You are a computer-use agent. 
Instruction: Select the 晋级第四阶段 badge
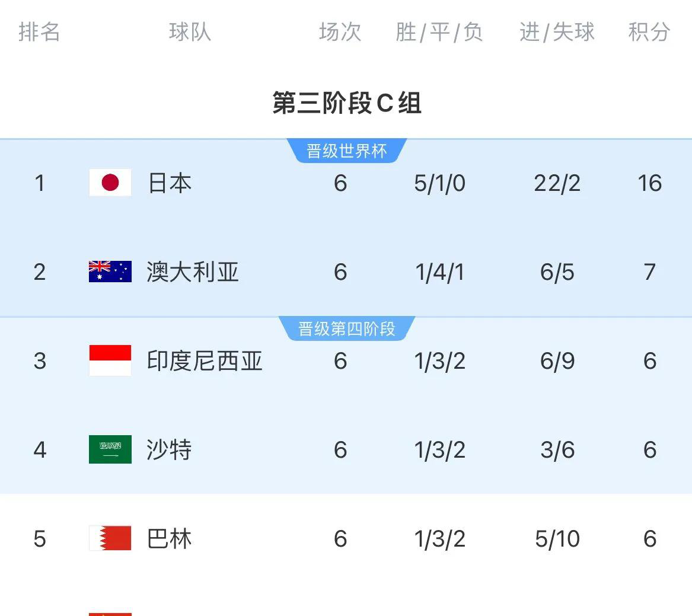(347, 328)
